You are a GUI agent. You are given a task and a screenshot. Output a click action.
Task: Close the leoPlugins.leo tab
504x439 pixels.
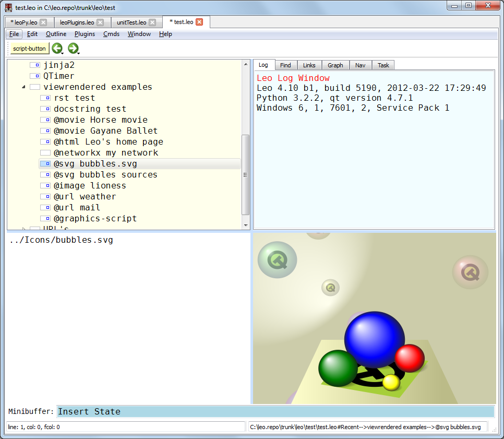click(x=100, y=22)
